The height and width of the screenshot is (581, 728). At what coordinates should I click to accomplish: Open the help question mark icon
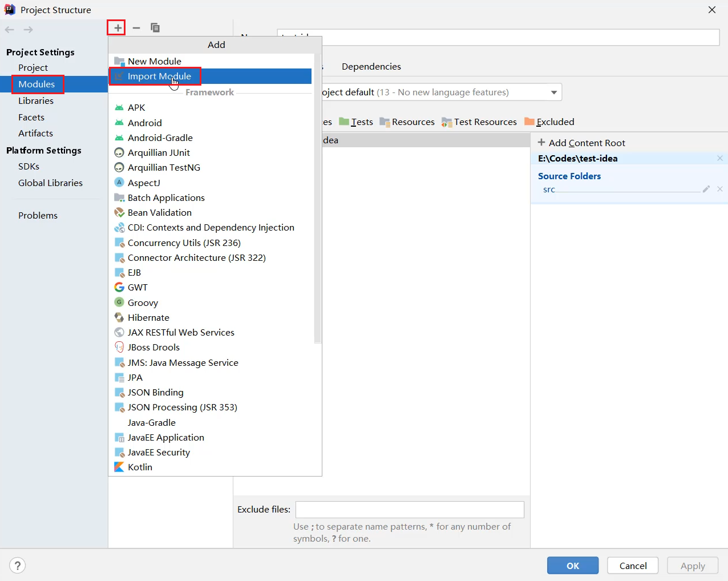pyautogui.click(x=18, y=565)
